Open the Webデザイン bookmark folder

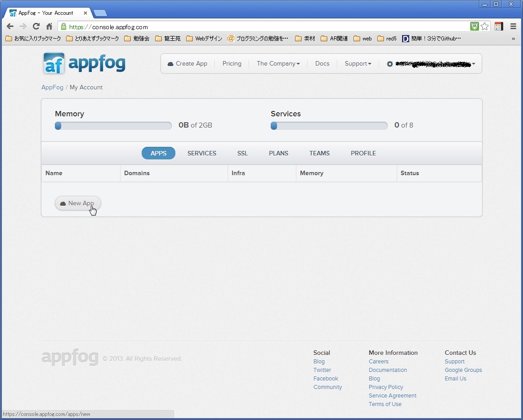[204, 39]
